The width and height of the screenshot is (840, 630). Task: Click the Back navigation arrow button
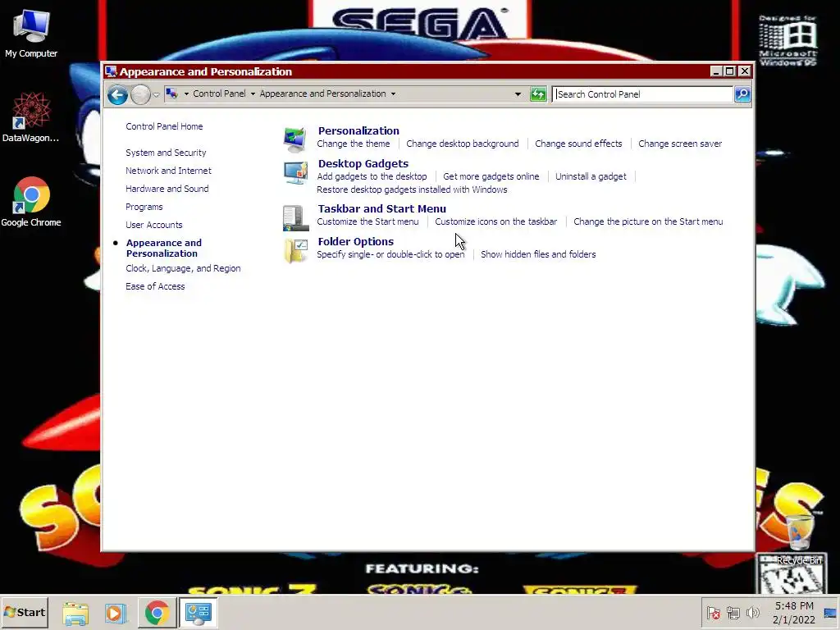(117, 95)
